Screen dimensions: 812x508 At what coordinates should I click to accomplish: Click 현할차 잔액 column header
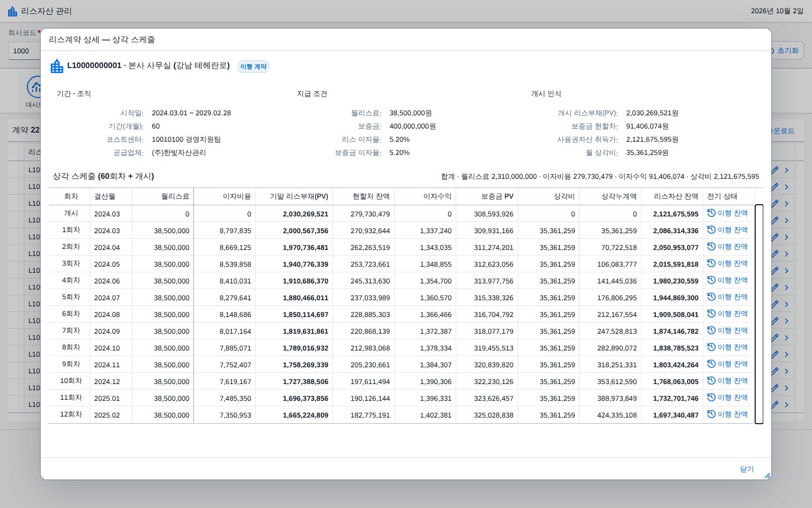pos(363,197)
